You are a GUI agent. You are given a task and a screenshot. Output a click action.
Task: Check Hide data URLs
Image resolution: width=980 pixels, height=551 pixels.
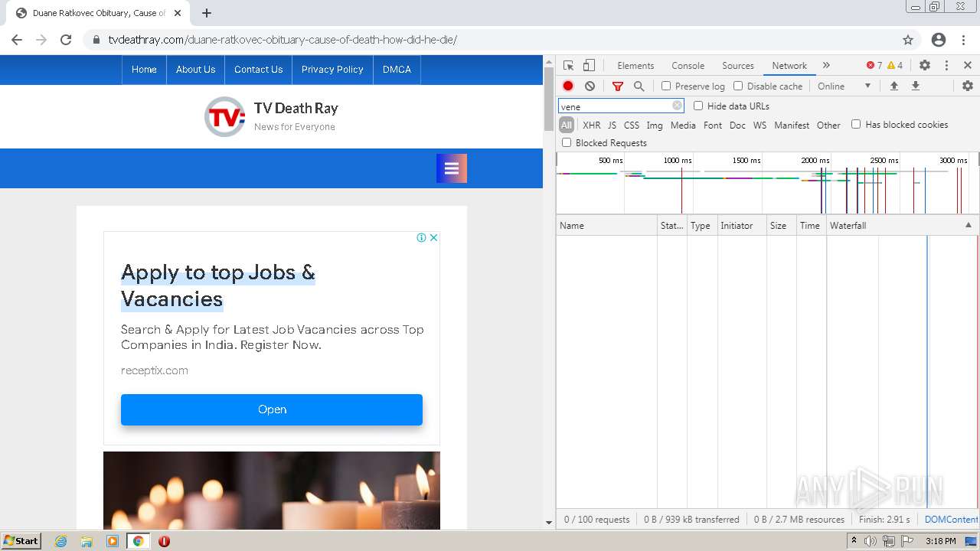pyautogui.click(x=698, y=106)
